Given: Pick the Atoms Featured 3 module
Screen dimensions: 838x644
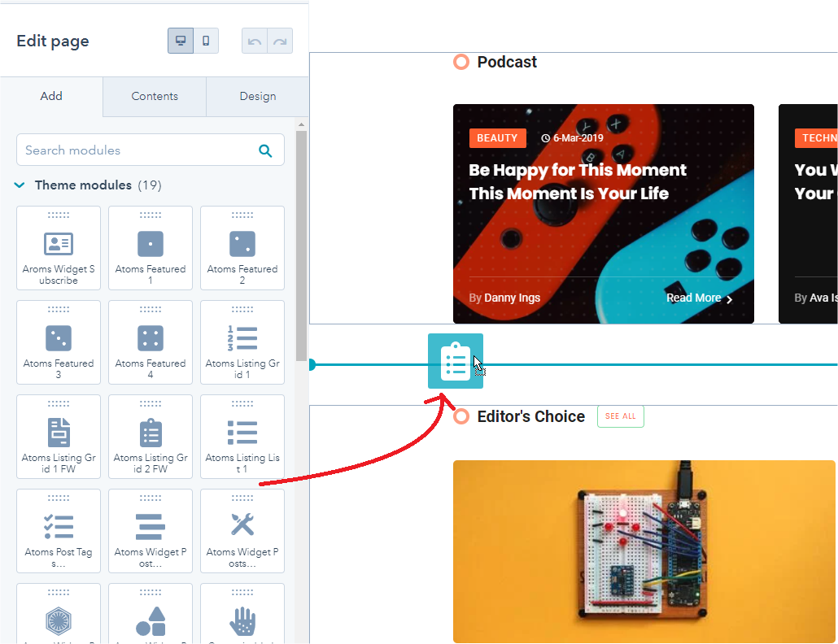Looking at the screenshot, I should point(59,342).
